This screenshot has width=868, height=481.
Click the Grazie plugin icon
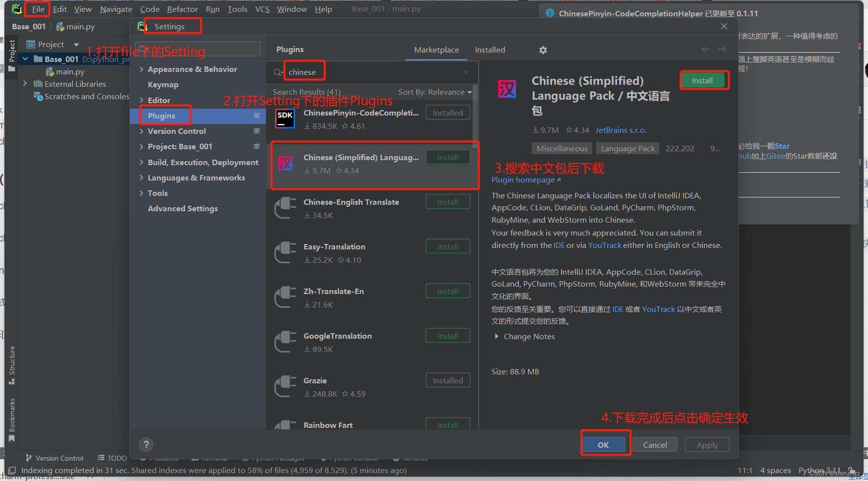coord(285,386)
